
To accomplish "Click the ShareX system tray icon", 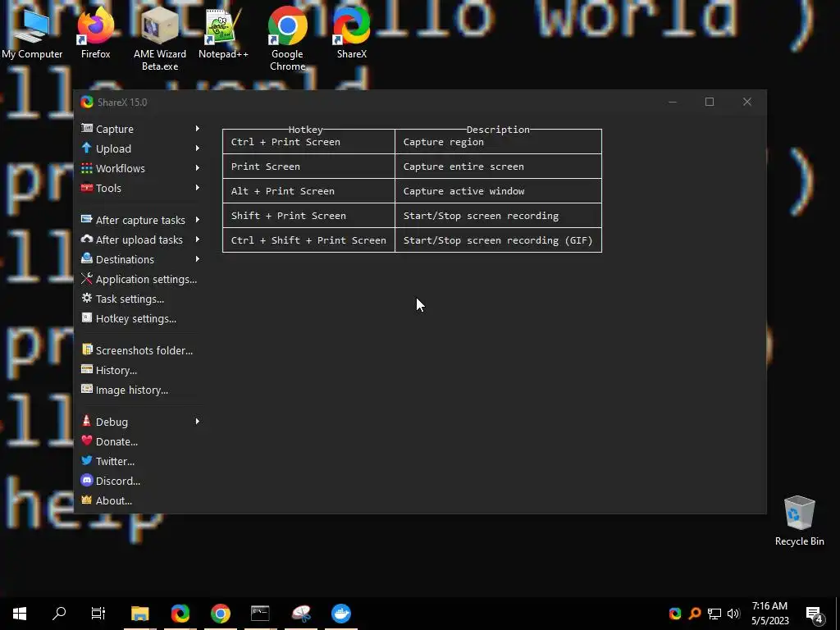I will coord(675,614).
